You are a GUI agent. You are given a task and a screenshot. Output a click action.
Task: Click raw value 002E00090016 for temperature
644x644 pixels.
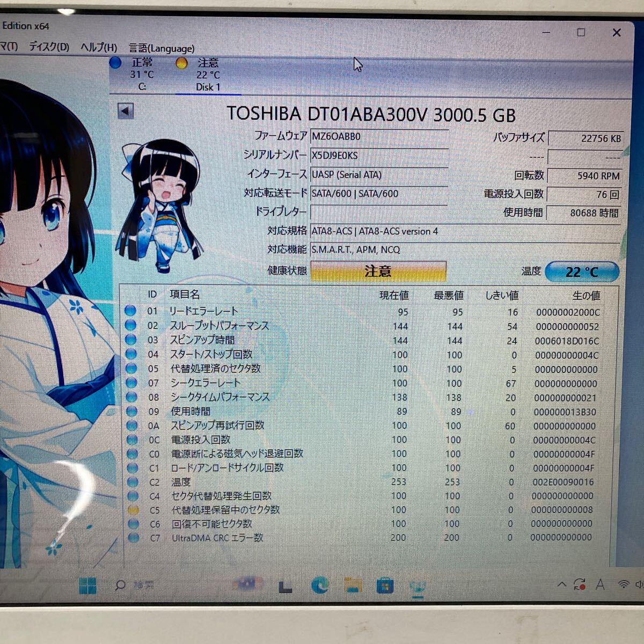point(563,482)
